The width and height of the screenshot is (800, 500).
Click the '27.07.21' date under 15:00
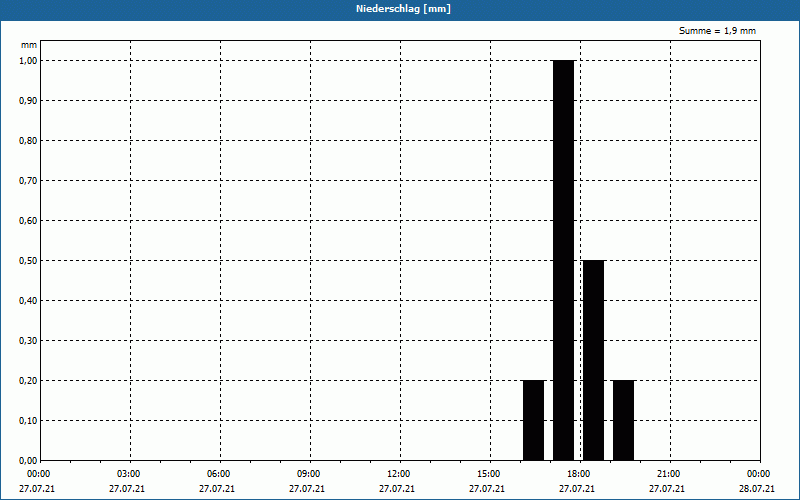[487, 489]
